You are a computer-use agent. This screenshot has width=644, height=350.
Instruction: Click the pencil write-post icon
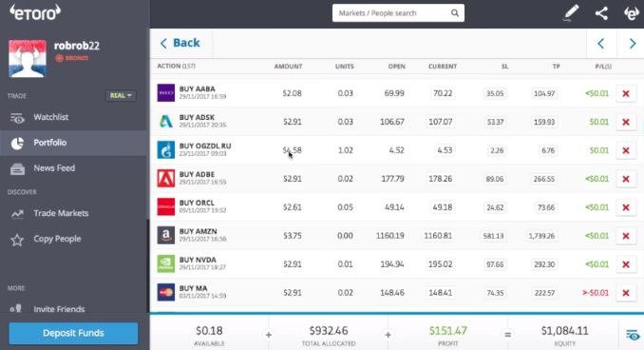click(571, 12)
